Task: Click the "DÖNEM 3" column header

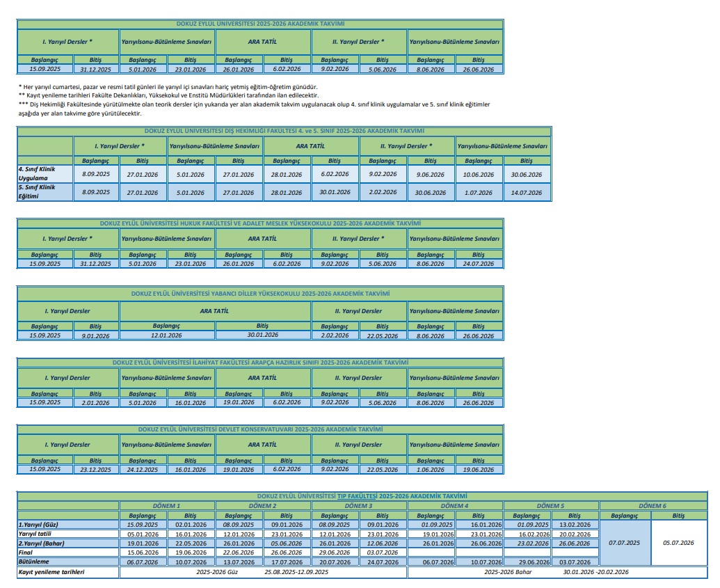Action: [x=359, y=506]
